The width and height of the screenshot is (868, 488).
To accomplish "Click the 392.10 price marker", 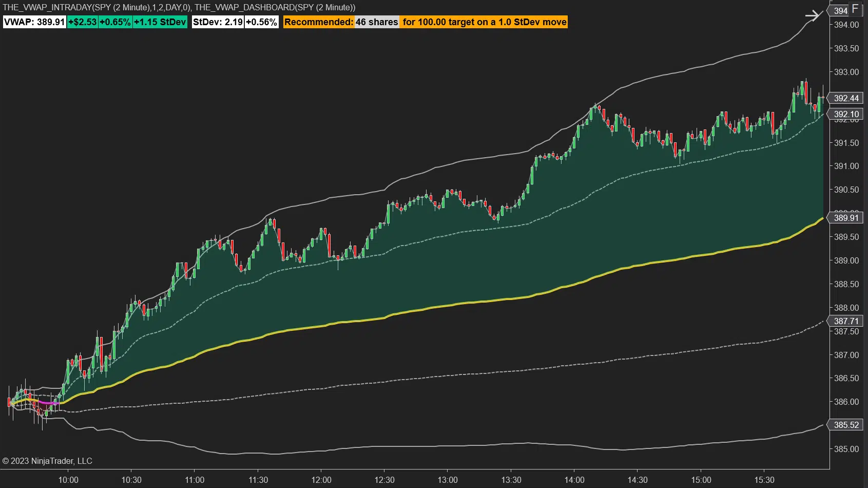I will point(845,114).
